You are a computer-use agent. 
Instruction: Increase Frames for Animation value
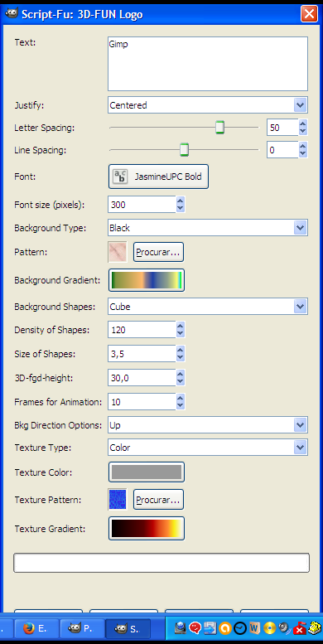tap(181, 398)
